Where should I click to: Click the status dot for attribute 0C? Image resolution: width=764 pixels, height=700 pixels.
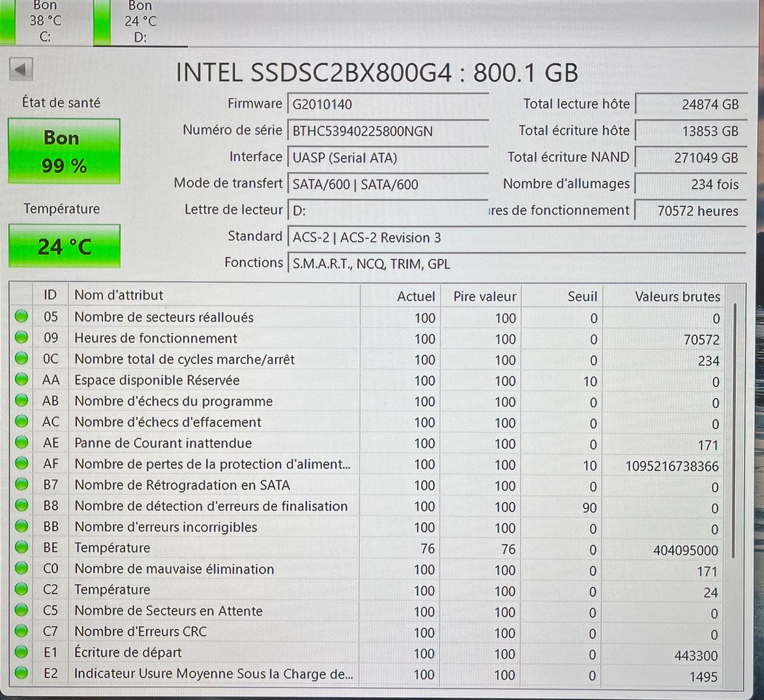click(21, 358)
